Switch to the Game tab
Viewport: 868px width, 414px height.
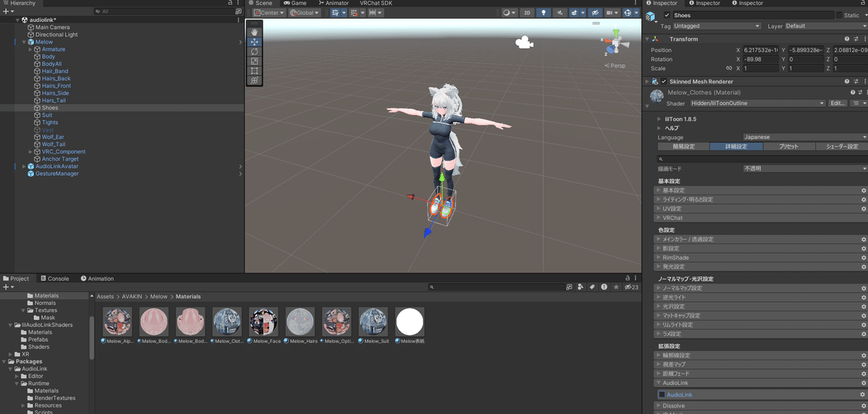[295, 4]
